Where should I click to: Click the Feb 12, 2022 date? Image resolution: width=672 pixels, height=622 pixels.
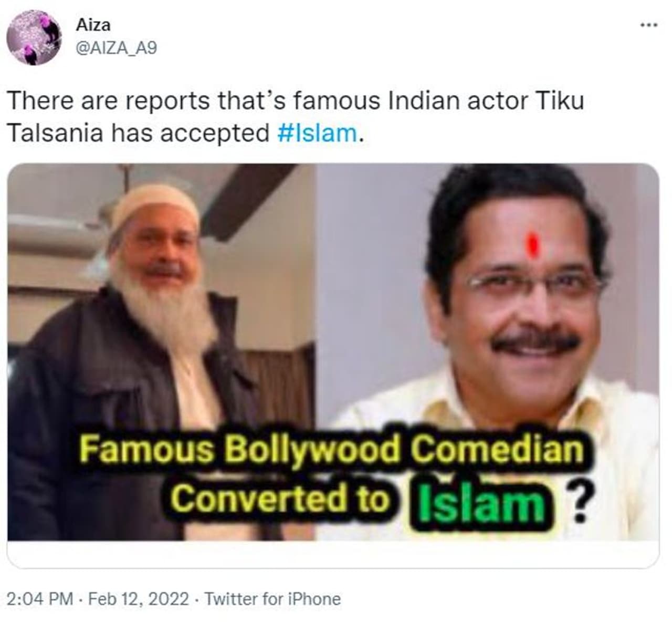pyautogui.click(x=138, y=599)
